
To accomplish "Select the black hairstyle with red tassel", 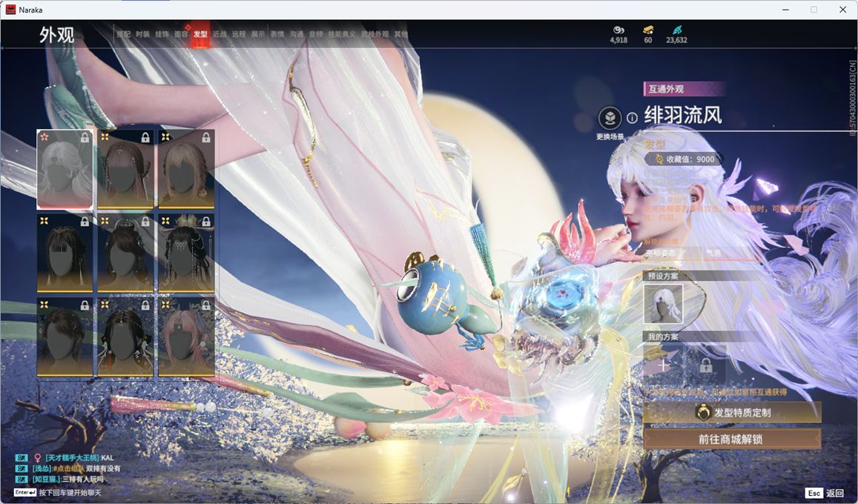I will (x=125, y=336).
